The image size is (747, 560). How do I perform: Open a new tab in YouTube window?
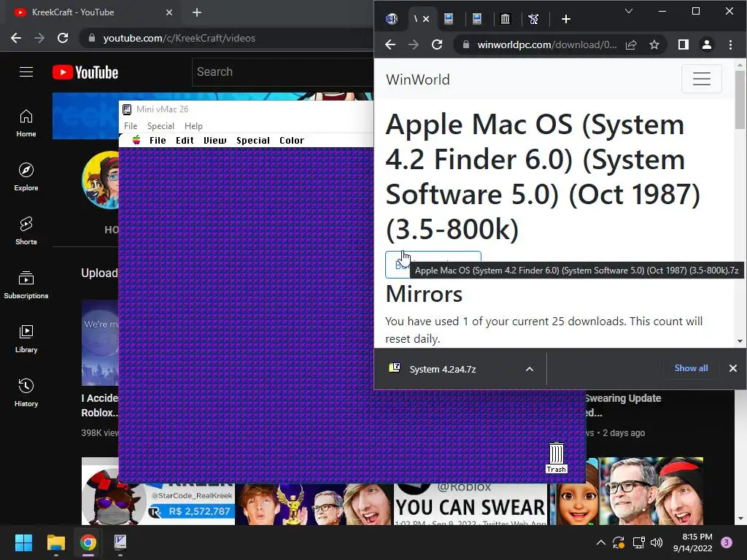(x=197, y=12)
